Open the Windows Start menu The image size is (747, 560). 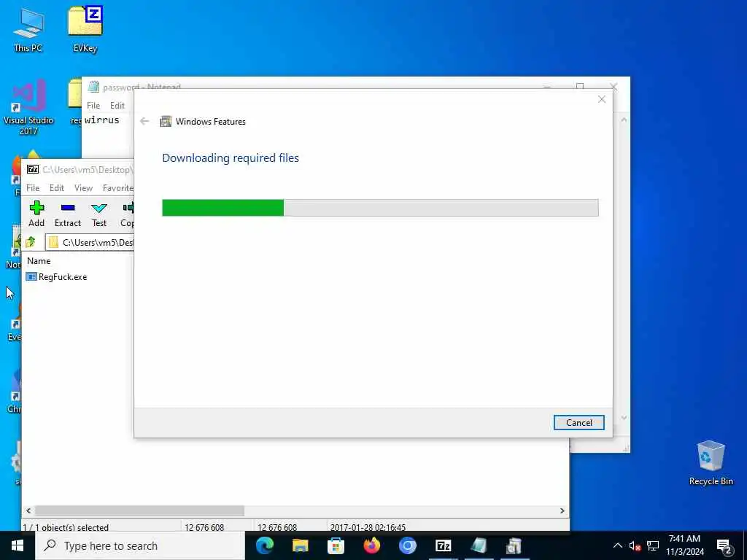click(18, 545)
